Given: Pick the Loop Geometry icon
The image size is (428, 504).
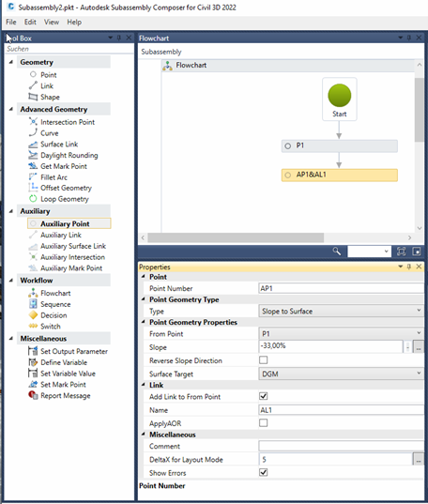Looking at the screenshot, I should 33,199.
